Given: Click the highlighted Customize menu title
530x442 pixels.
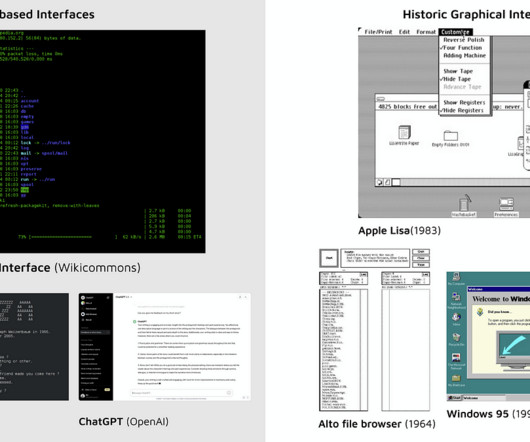Looking at the screenshot, I should 455,32.
